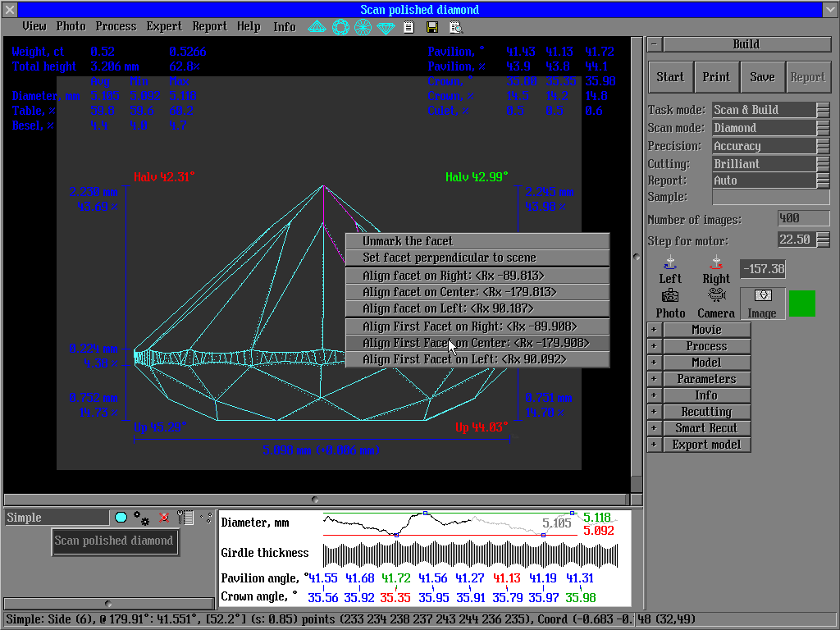This screenshot has height=630, width=840.
Task: Click the gears settings icon in bottom panel
Action: click(x=142, y=518)
